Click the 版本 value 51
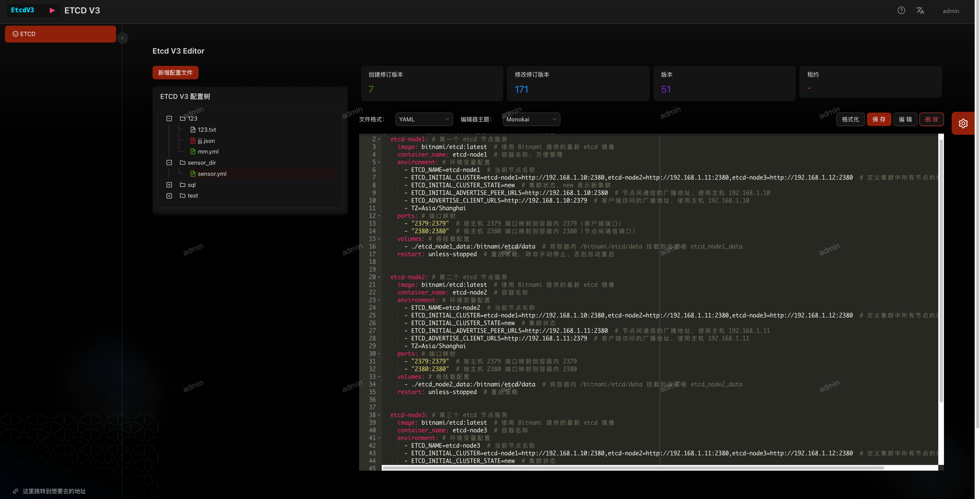The width and height of the screenshot is (980, 499). coord(666,90)
